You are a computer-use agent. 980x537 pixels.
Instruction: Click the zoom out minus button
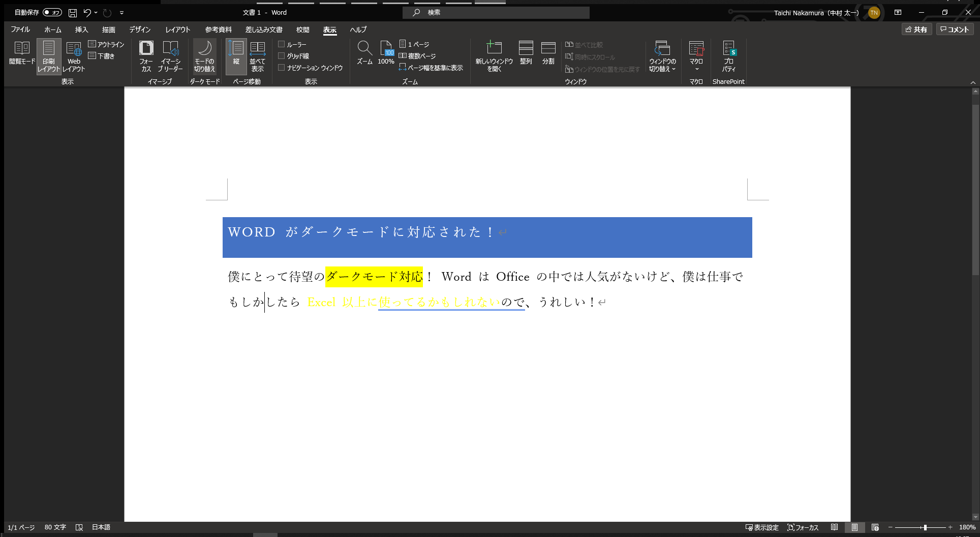pyautogui.click(x=891, y=527)
